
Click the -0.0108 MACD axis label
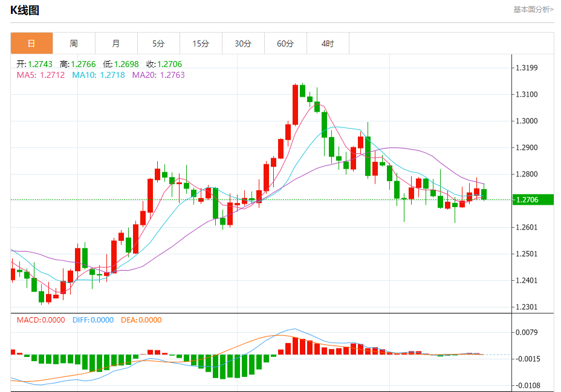[527, 385]
